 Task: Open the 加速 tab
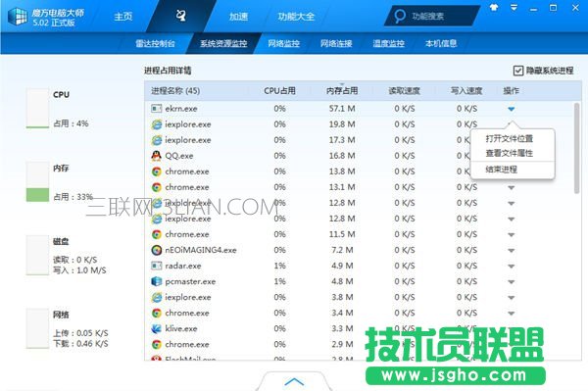238,17
